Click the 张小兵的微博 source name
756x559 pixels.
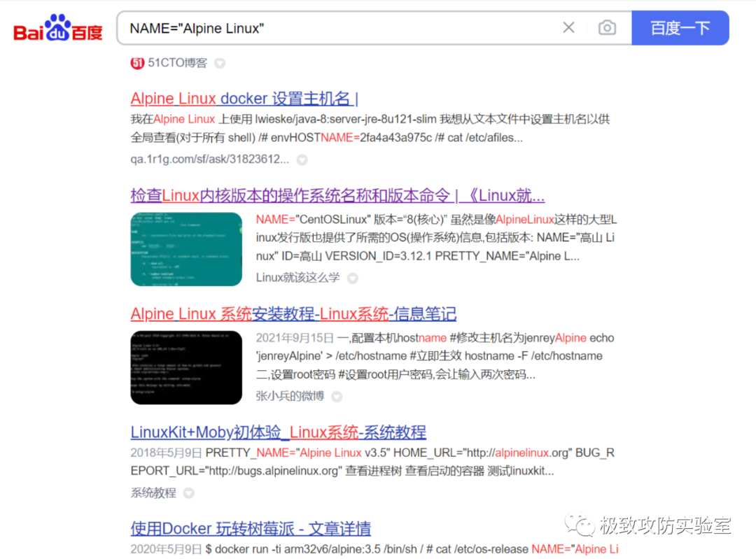(290, 396)
